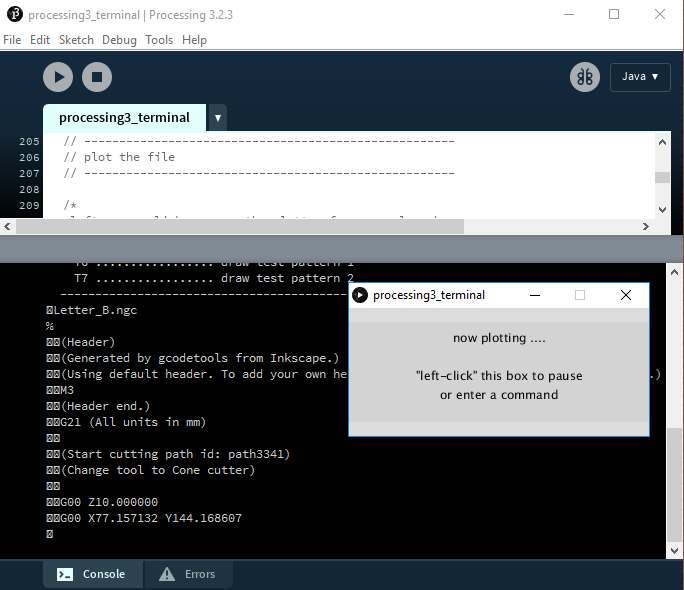Open the Help menu

pyautogui.click(x=194, y=40)
